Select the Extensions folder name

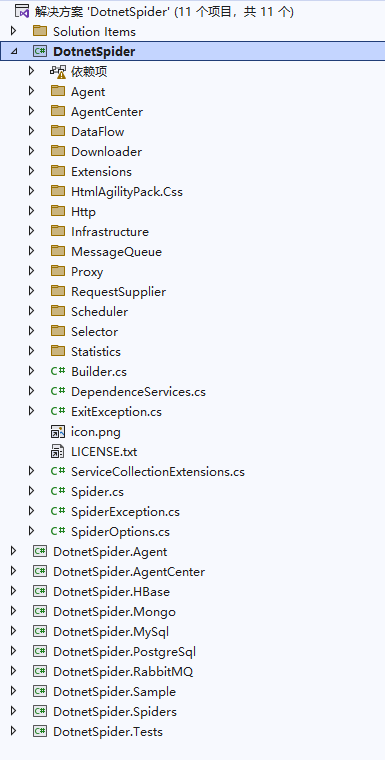point(101,172)
